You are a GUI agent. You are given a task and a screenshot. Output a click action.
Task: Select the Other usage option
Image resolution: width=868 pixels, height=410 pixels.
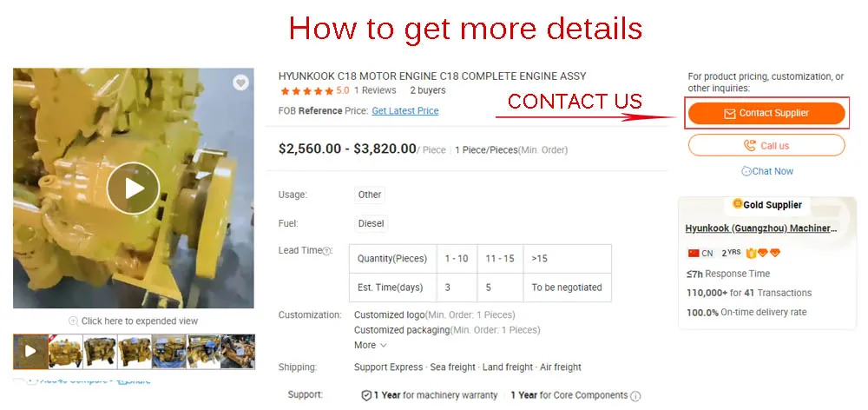pos(369,195)
